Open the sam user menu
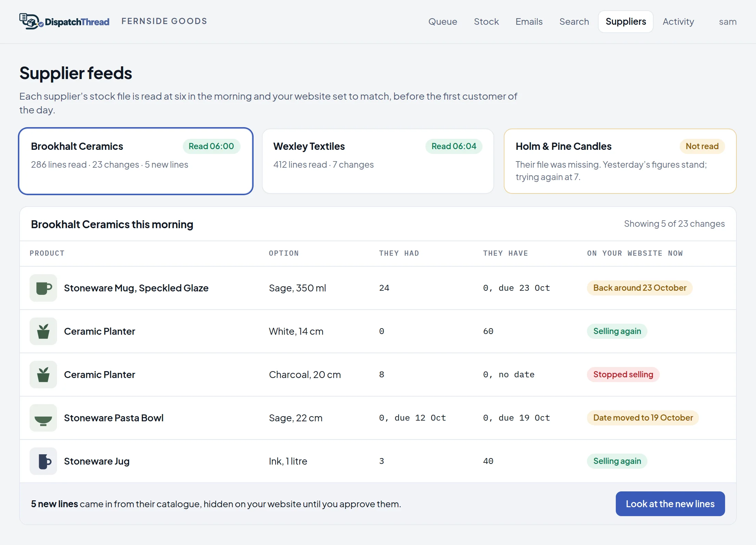Screen dimensions: 756x545 727,22
